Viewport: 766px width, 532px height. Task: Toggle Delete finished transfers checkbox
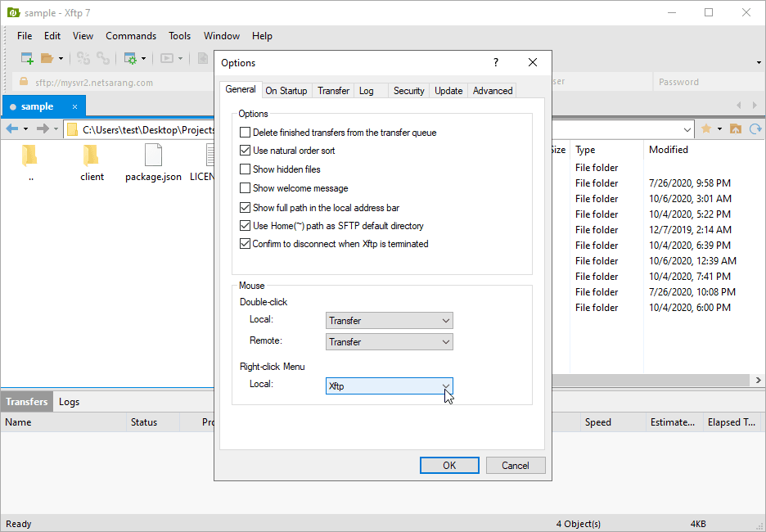[245, 133]
